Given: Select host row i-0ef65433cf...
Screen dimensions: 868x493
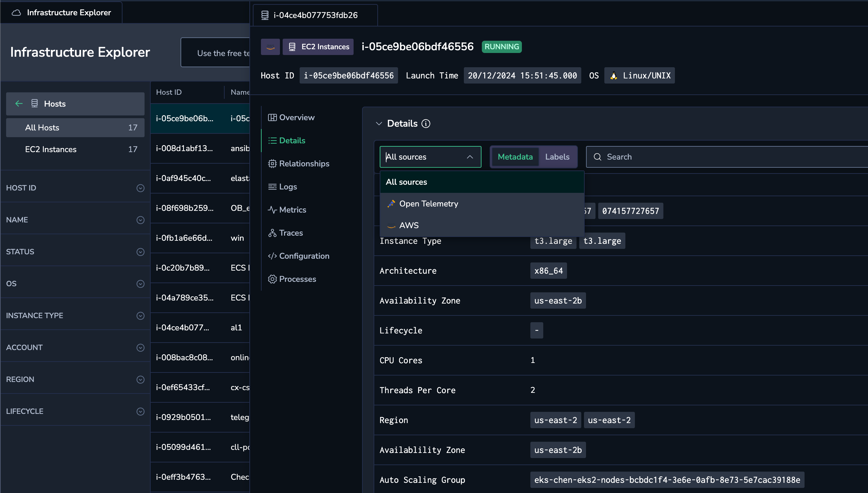Looking at the screenshot, I should 200,387.
